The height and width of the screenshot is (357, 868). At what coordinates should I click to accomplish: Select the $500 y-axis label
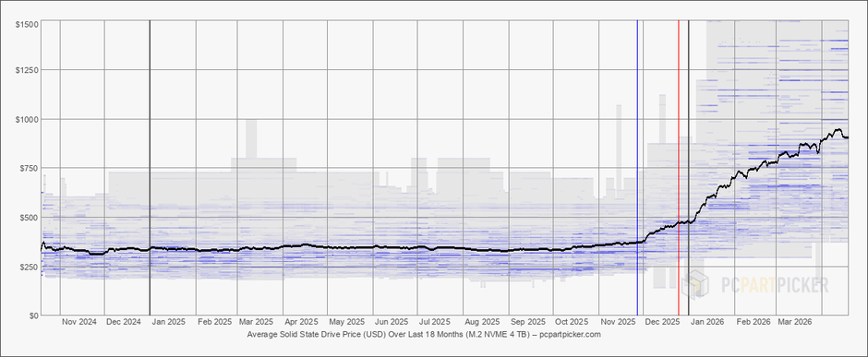coord(29,217)
